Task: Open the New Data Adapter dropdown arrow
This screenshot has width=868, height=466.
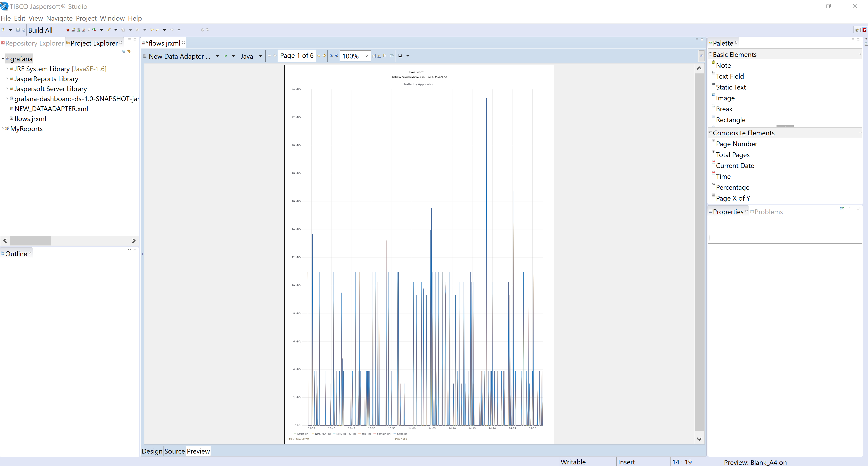Action: pyautogui.click(x=217, y=56)
